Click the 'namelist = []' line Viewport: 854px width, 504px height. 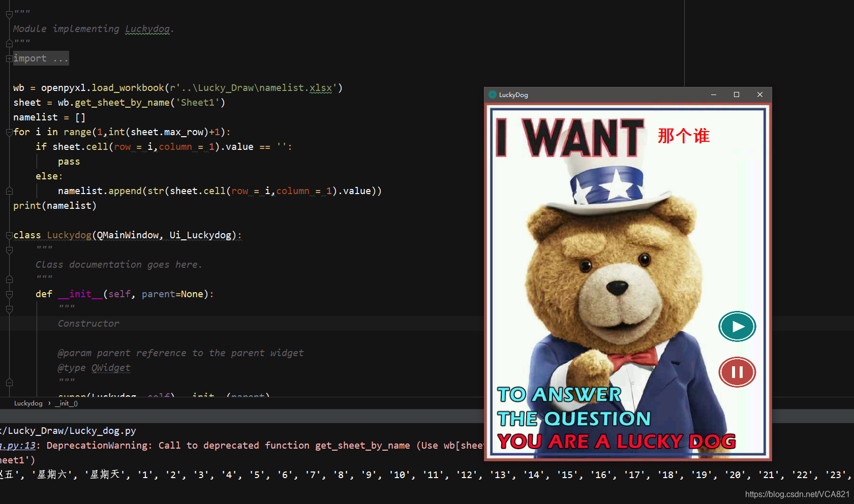click(x=49, y=117)
